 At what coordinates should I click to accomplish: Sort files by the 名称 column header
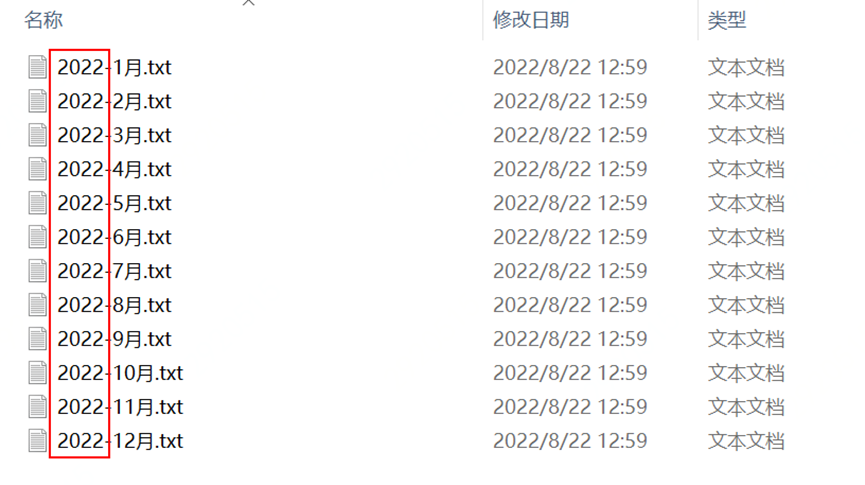click(x=44, y=20)
